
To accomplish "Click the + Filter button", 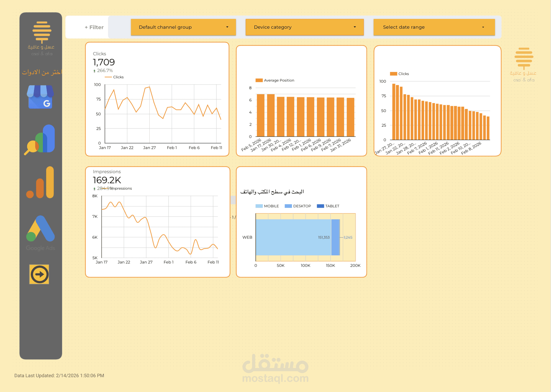I will pyautogui.click(x=94, y=27).
